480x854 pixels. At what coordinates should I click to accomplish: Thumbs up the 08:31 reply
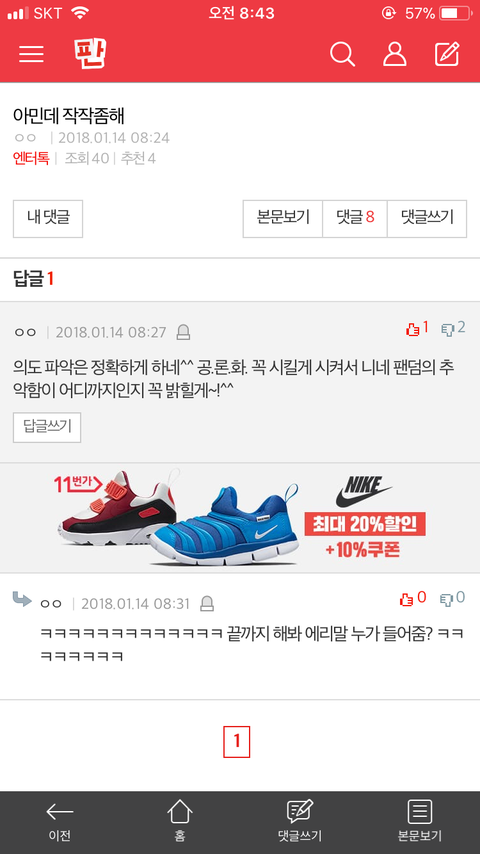click(x=412, y=599)
